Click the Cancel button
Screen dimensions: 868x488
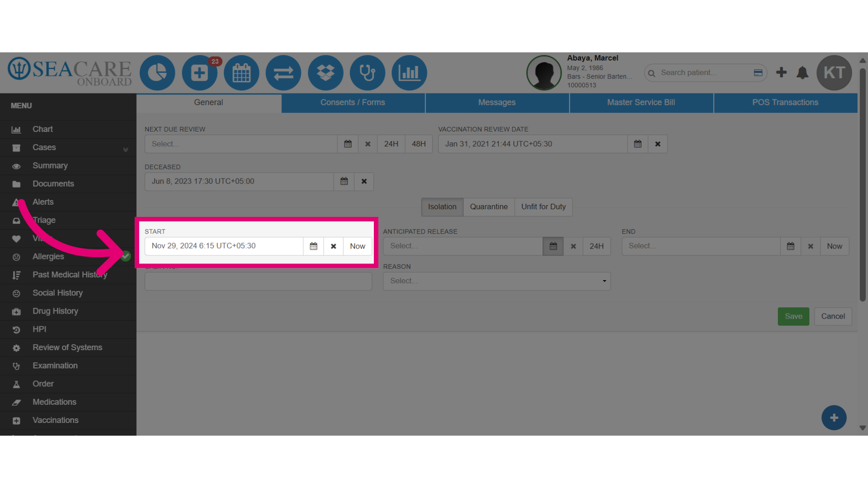click(x=833, y=317)
